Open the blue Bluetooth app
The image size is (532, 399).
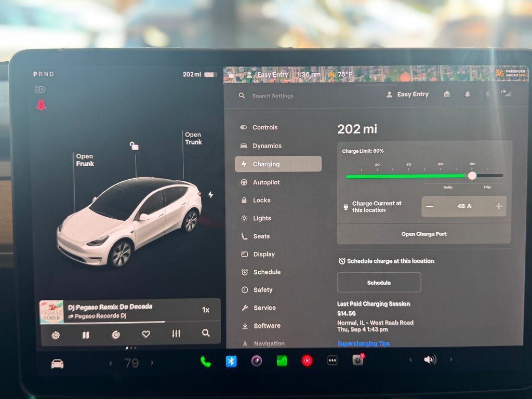pos(231,362)
